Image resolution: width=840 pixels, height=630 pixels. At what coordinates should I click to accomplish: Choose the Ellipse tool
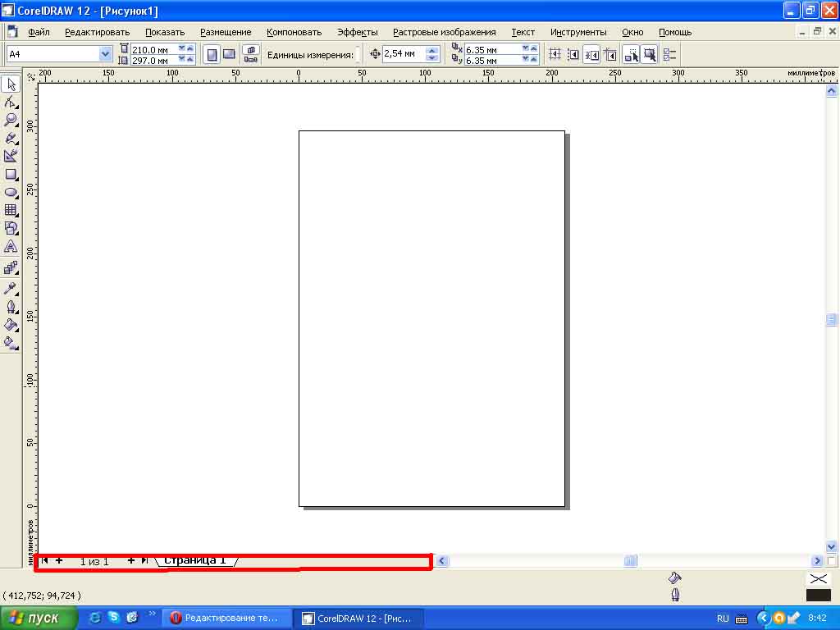11,192
